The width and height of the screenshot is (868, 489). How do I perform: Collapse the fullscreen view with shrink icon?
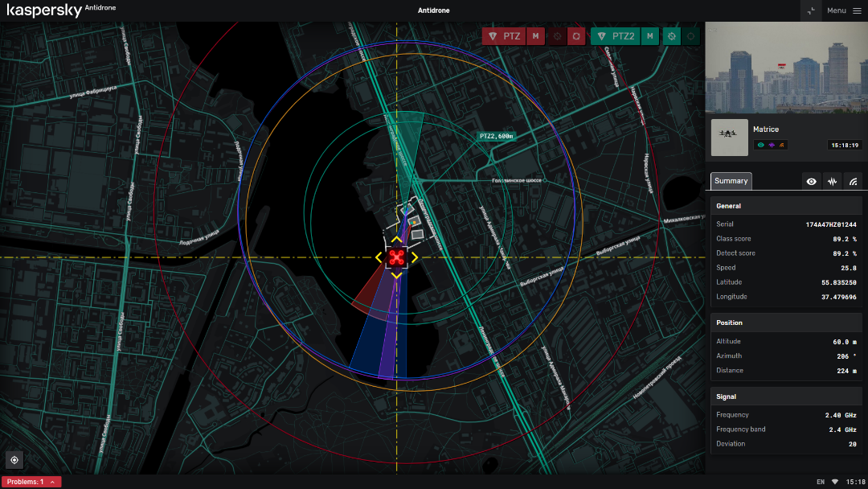pos(812,10)
